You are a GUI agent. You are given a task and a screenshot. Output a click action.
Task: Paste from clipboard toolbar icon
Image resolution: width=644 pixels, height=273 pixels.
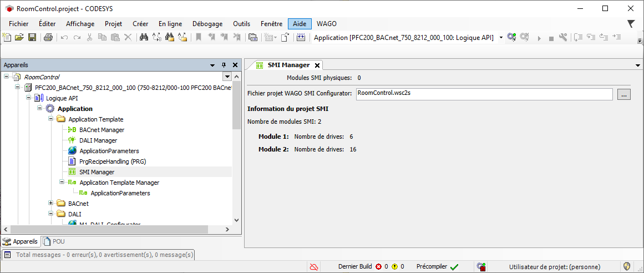(115, 37)
